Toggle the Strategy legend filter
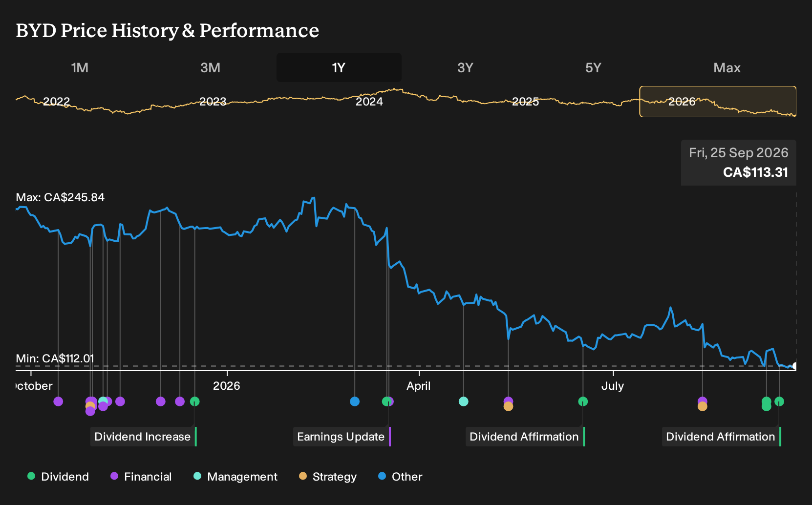Viewport: 812px width, 505px height. click(x=328, y=477)
